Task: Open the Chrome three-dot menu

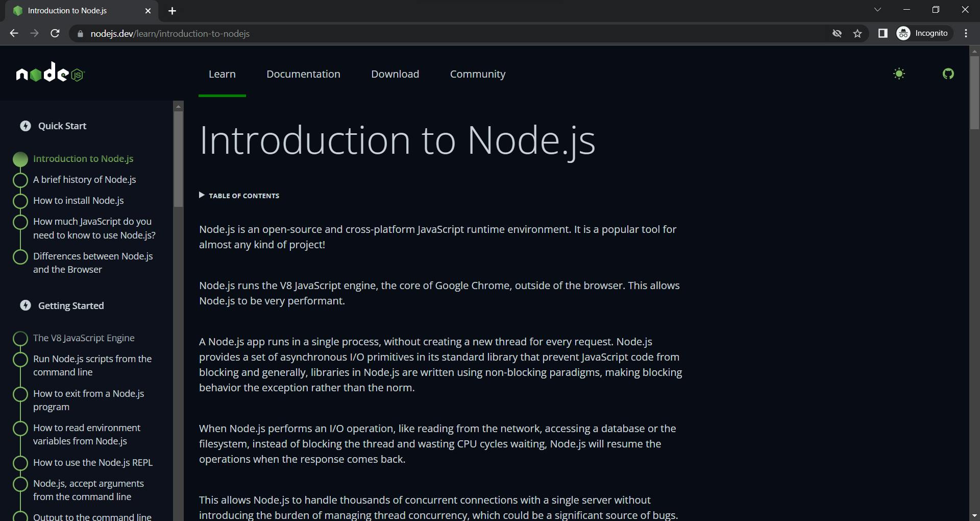Action: [x=966, y=33]
